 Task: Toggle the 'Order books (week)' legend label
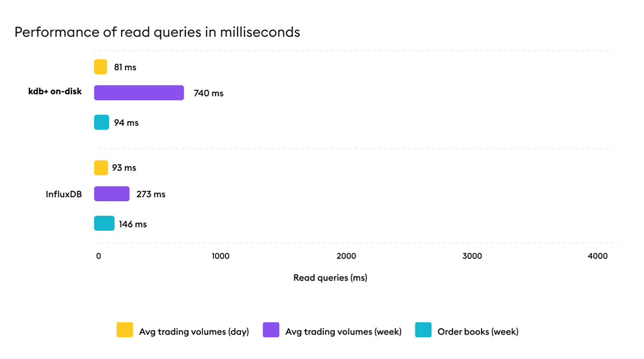pos(478,332)
